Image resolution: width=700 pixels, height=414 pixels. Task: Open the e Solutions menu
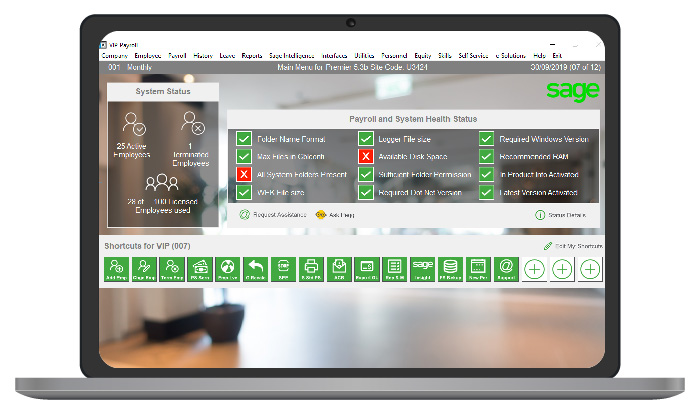[510, 56]
